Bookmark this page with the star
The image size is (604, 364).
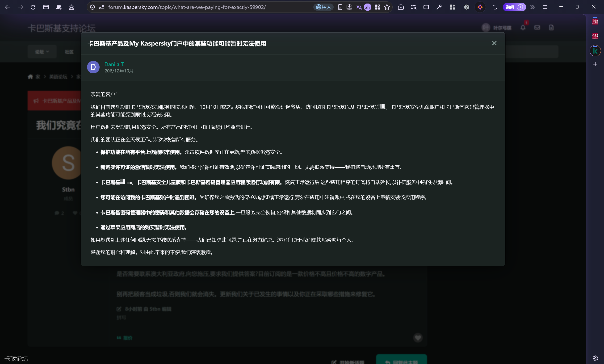(387, 7)
